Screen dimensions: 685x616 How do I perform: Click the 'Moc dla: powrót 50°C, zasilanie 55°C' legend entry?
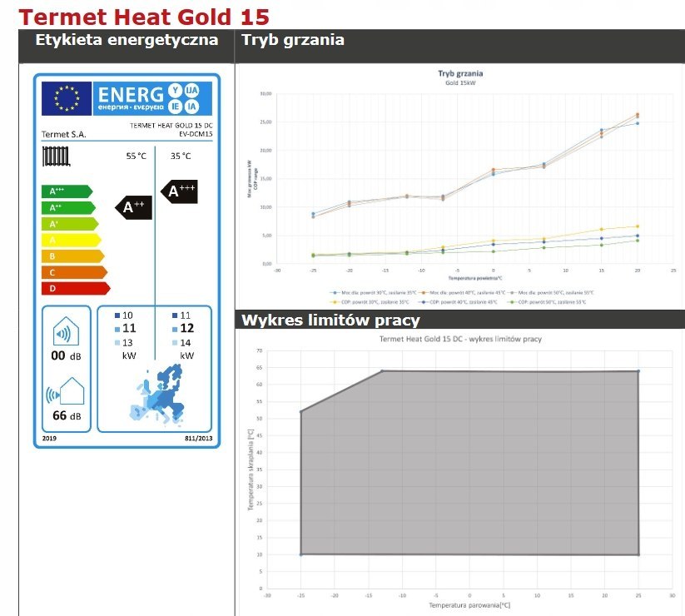coord(551,293)
